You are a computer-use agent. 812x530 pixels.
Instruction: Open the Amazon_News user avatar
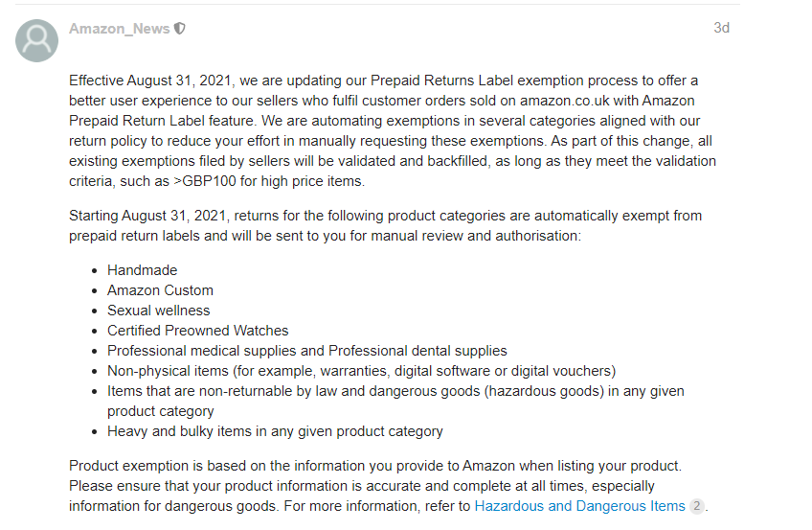point(36,41)
